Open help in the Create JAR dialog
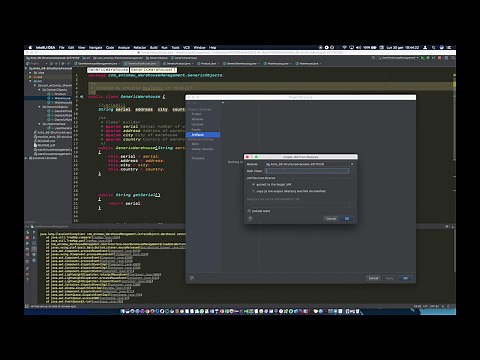 [x=250, y=219]
